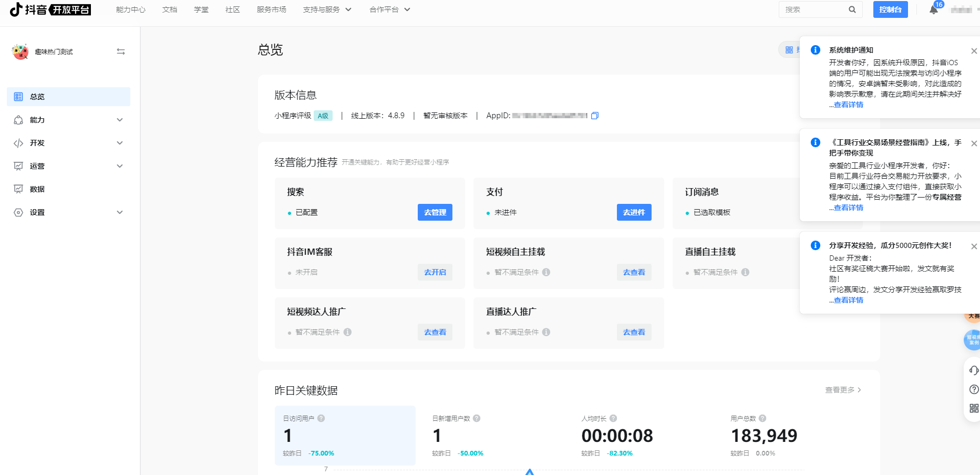Click the help question mark floating icon

click(973, 389)
